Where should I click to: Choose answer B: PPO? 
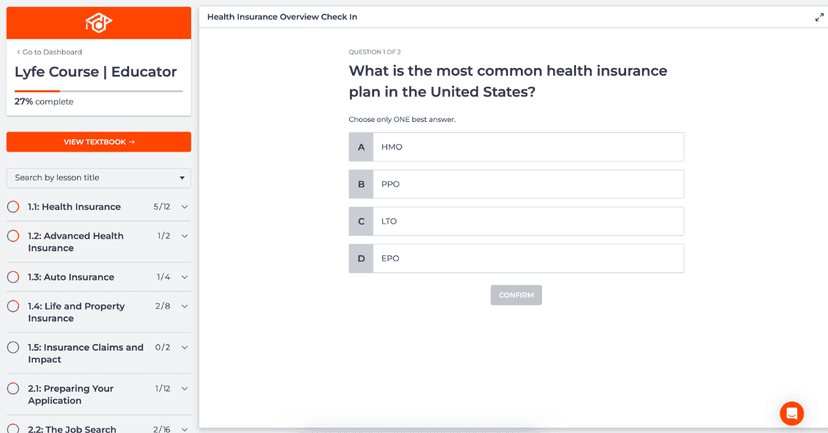516,184
